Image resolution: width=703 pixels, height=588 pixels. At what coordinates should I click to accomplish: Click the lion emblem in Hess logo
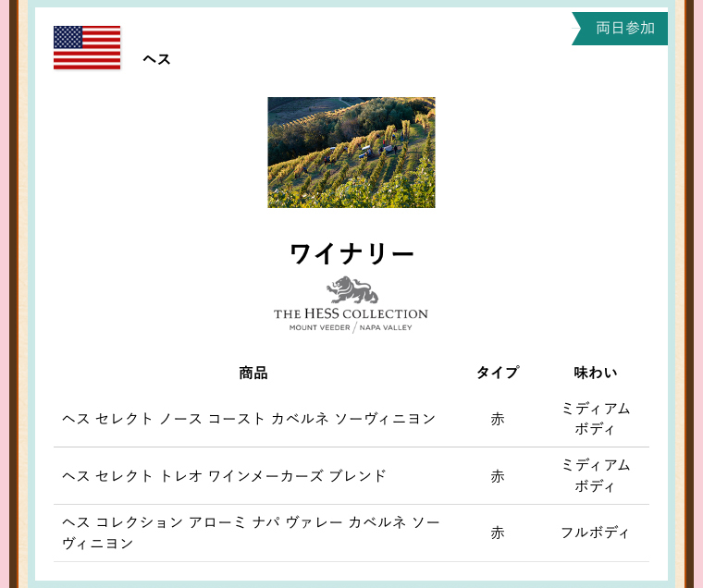(x=351, y=290)
